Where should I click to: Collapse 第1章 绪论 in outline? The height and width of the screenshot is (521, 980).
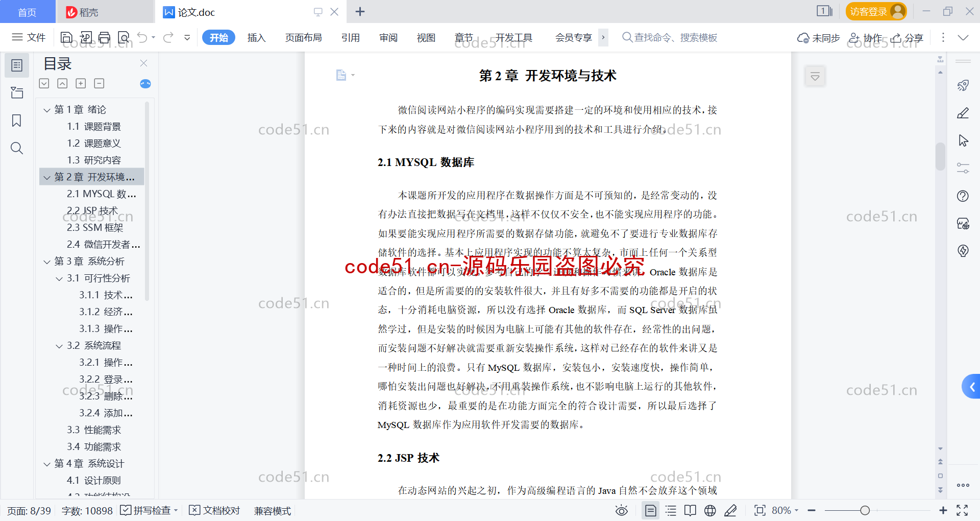[x=47, y=110]
